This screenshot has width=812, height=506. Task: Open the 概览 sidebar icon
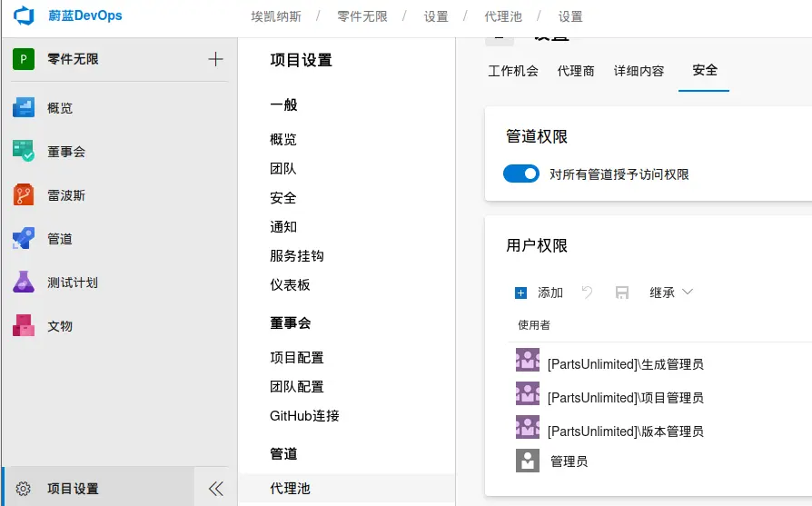24,108
